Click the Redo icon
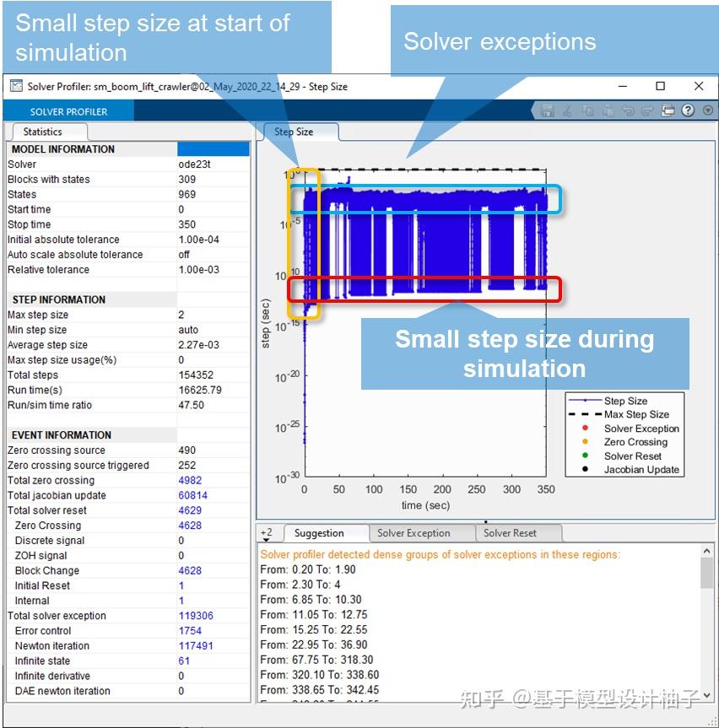This screenshot has width=719, height=728. 647,111
